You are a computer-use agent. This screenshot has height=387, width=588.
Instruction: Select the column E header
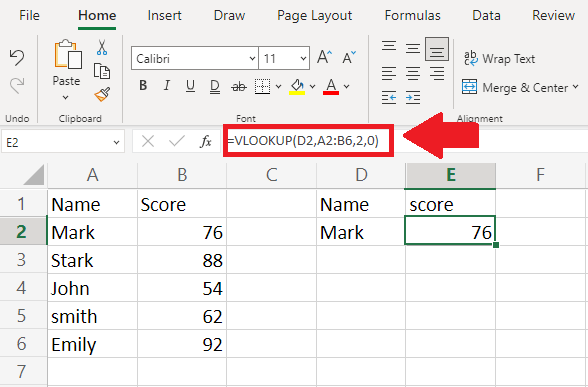(x=450, y=175)
